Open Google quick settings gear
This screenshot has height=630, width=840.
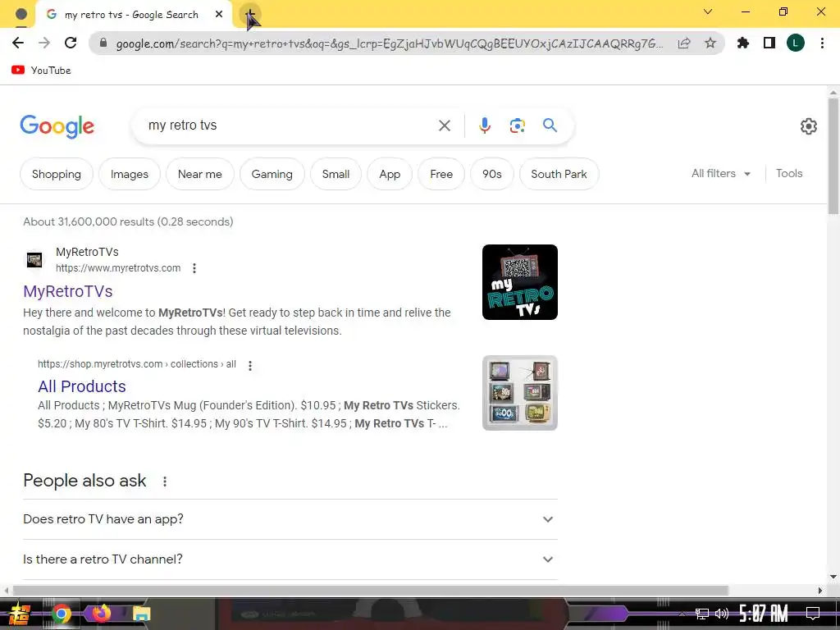[x=808, y=126]
